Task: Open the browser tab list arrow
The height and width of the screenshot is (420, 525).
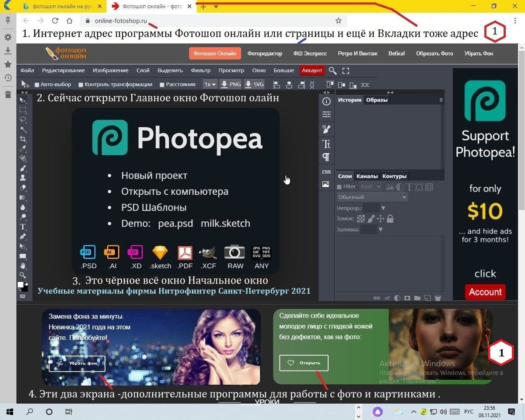Action: (x=216, y=7)
